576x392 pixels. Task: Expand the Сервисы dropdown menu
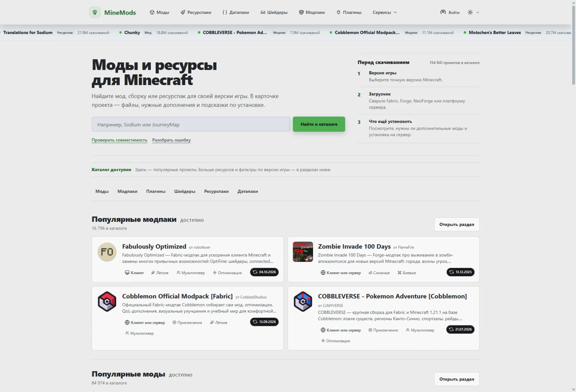[385, 12]
